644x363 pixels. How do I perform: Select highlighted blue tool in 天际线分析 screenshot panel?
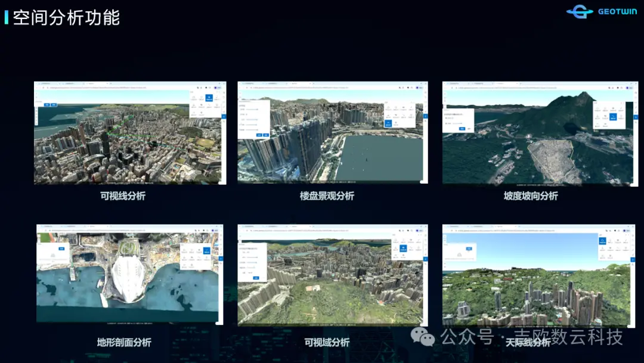coord(603,241)
